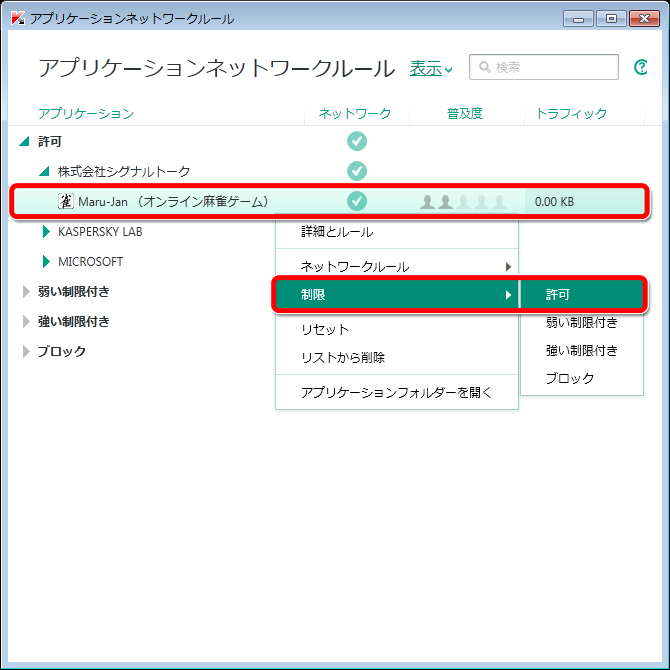
Task: Click the 0.00 KB traffic value
Action: pyautogui.click(x=554, y=202)
